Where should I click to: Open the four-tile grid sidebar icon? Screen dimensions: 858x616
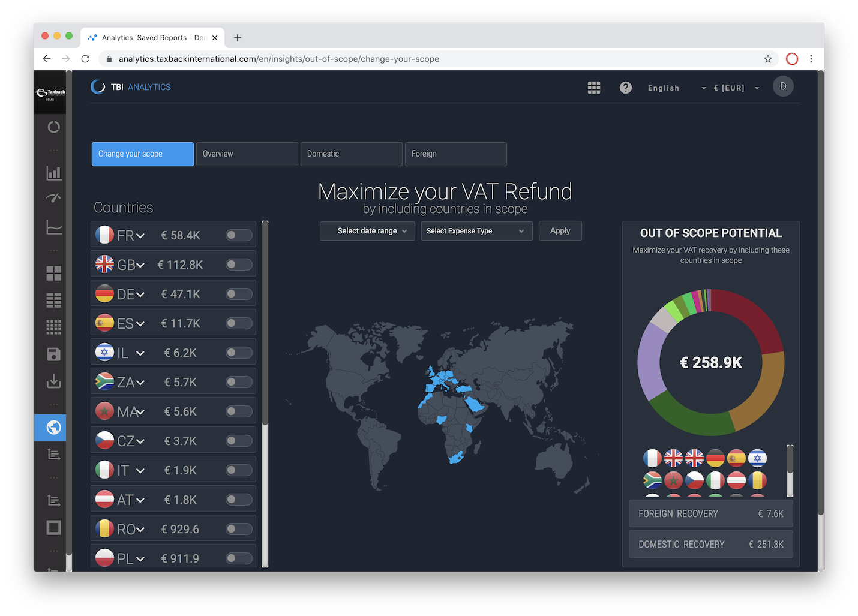(x=54, y=274)
